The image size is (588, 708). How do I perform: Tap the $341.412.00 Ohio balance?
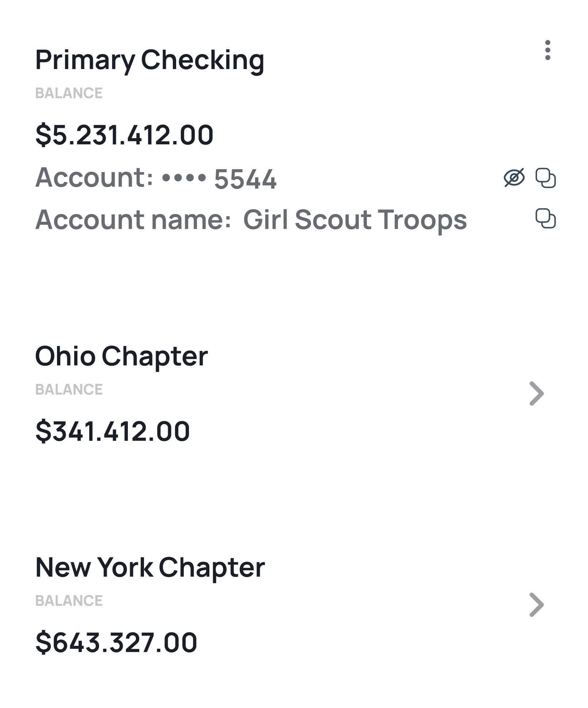[113, 431]
